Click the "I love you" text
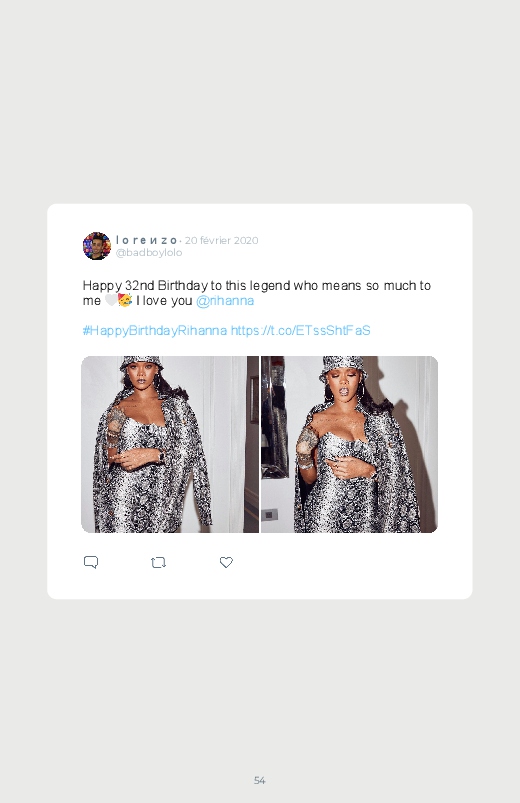The image size is (520, 803). 164,301
